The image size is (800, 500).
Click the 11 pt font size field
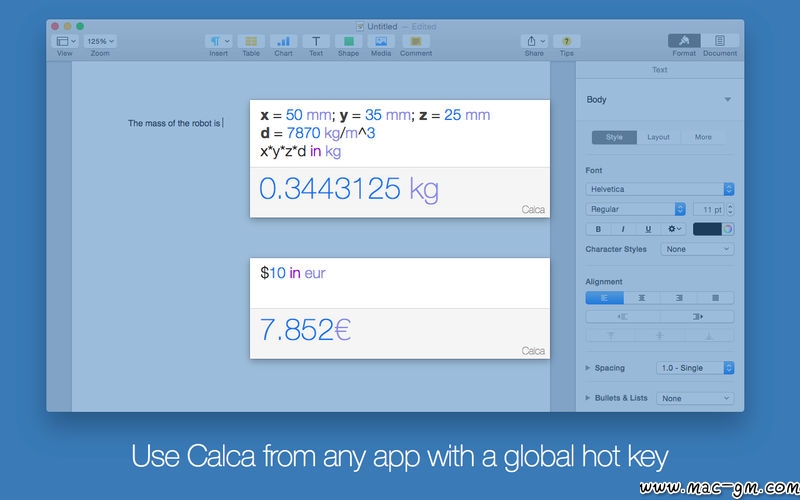coord(709,210)
